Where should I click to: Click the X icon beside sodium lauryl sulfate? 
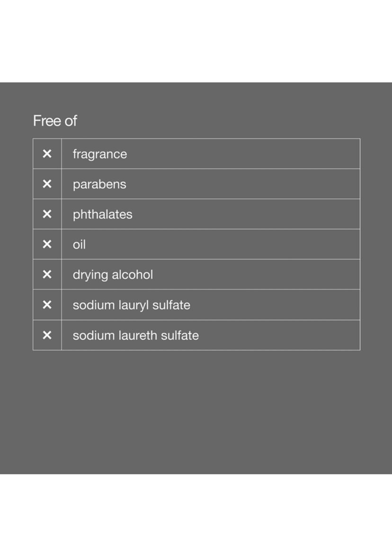point(47,305)
